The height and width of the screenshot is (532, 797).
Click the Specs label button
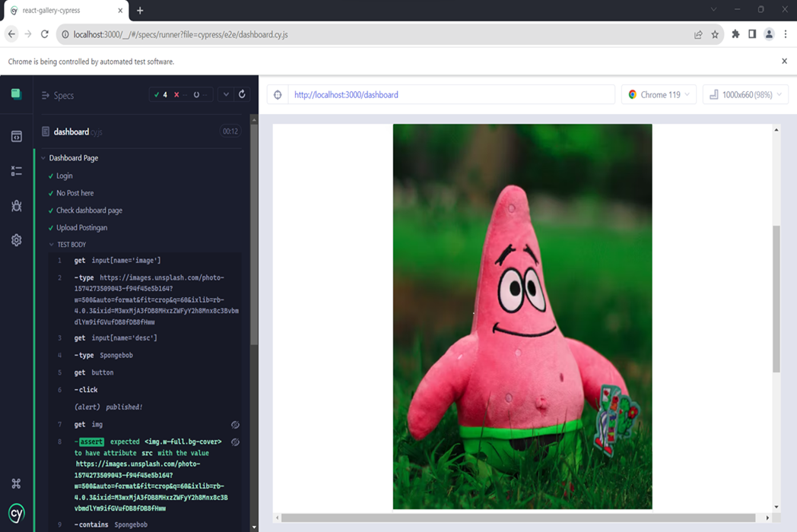(x=64, y=96)
